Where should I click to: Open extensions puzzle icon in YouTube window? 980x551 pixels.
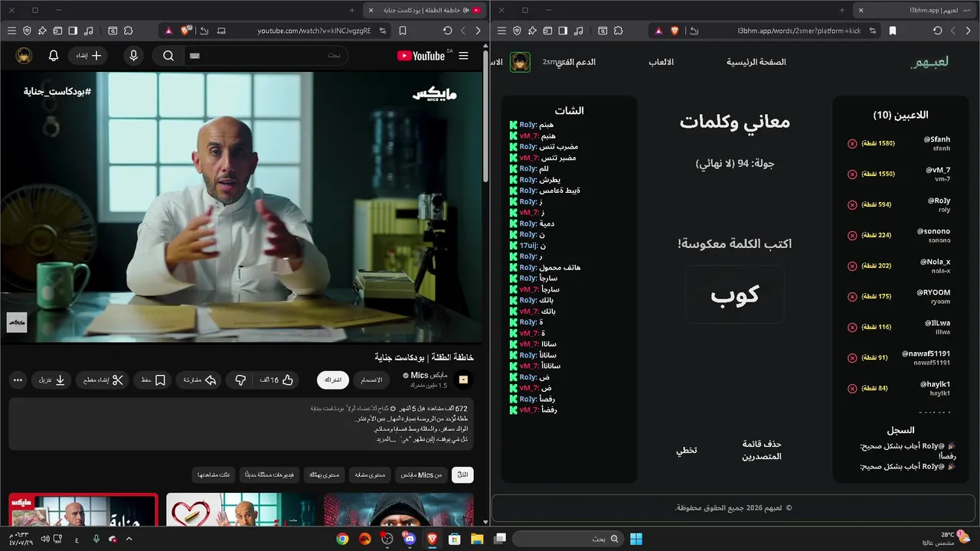[x=129, y=31]
